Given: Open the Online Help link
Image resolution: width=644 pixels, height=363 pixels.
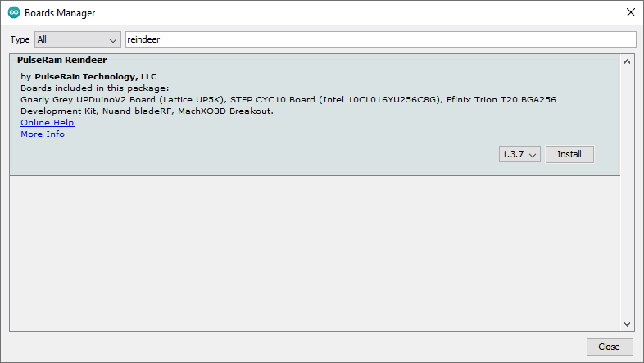Looking at the screenshot, I should click(48, 122).
